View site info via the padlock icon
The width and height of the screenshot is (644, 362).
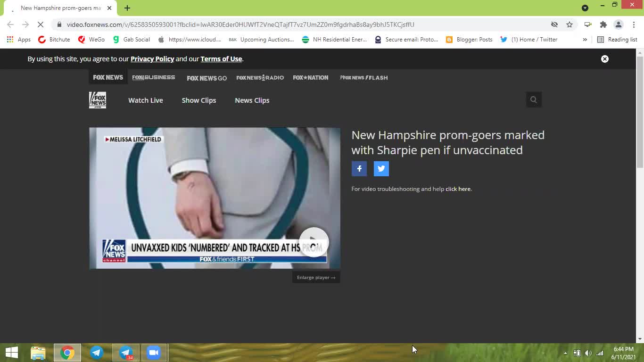tap(59, 25)
